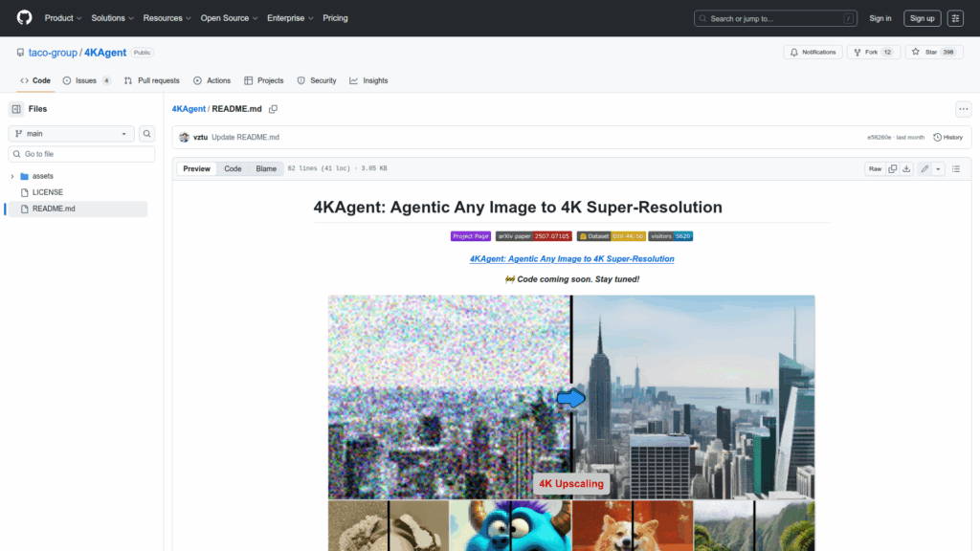The height and width of the screenshot is (551, 980).
Task: Open commit e58260e
Action: [879, 137]
